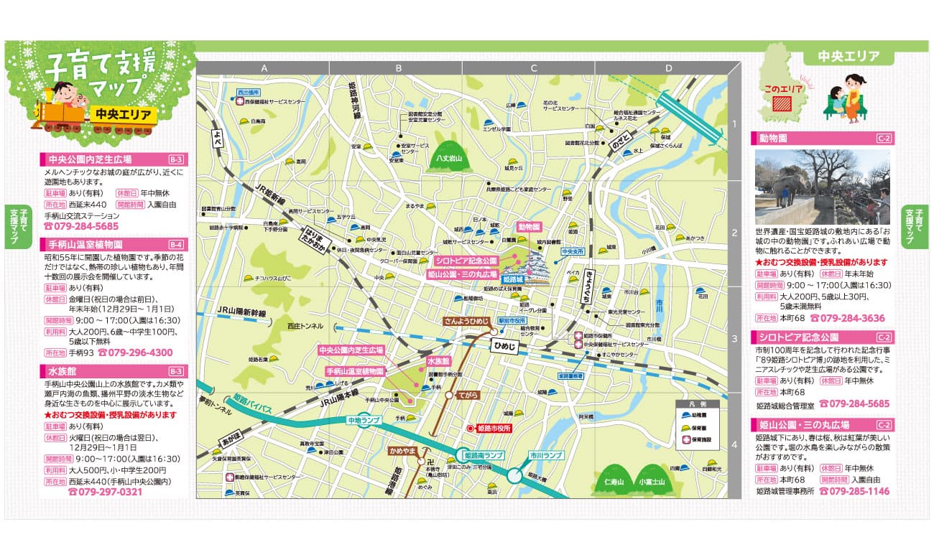Click the 幼稚園 blue hat icon in legend
Image resolution: width=934 pixels, height=560 pixels.
click(685, 414)
